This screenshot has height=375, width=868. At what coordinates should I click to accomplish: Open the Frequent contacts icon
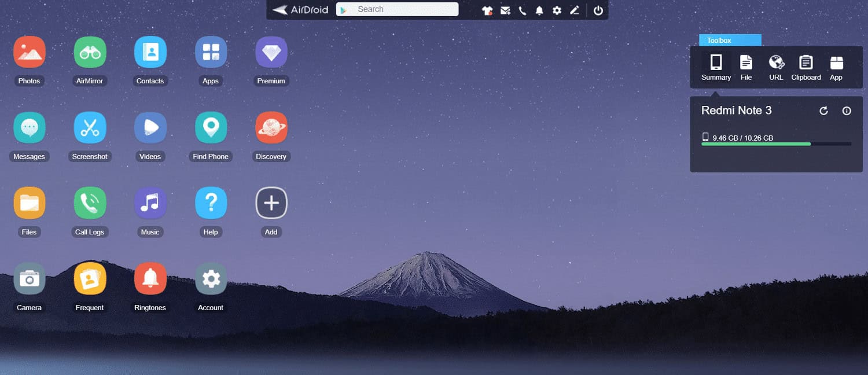tap(90, 278)
